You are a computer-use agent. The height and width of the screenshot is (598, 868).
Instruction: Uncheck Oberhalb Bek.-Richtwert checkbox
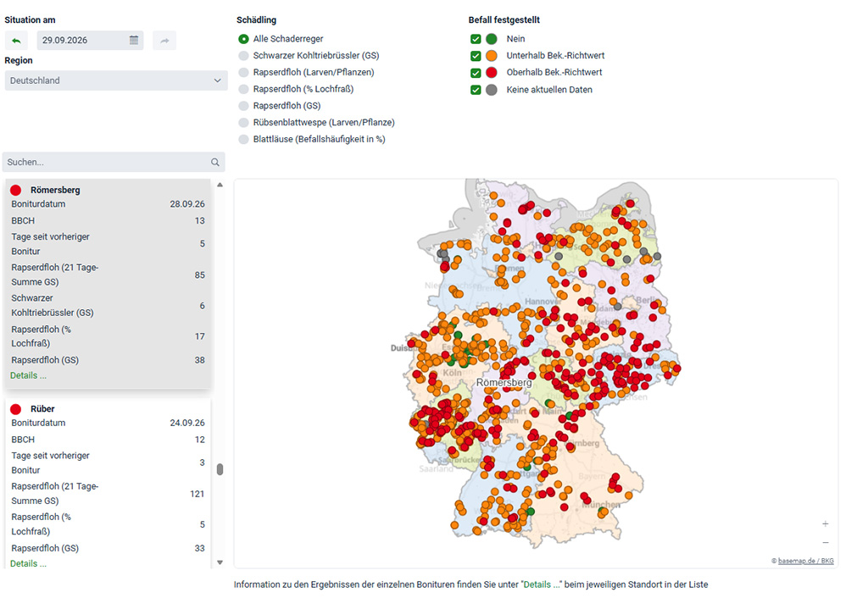476,73
